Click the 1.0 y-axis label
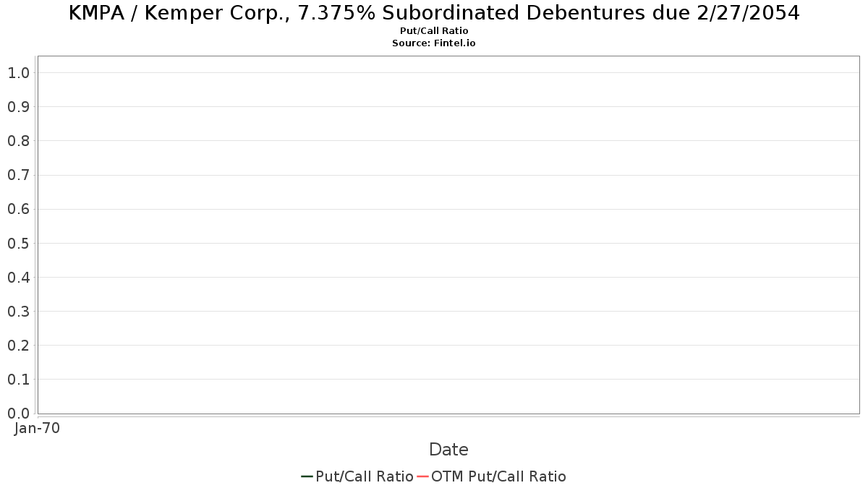Viewport: 868px width, 488px height. 18,73
